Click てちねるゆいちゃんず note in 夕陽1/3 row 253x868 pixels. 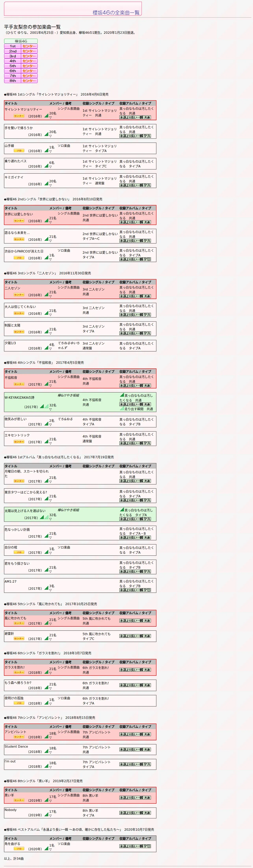(x=69, y=345)
